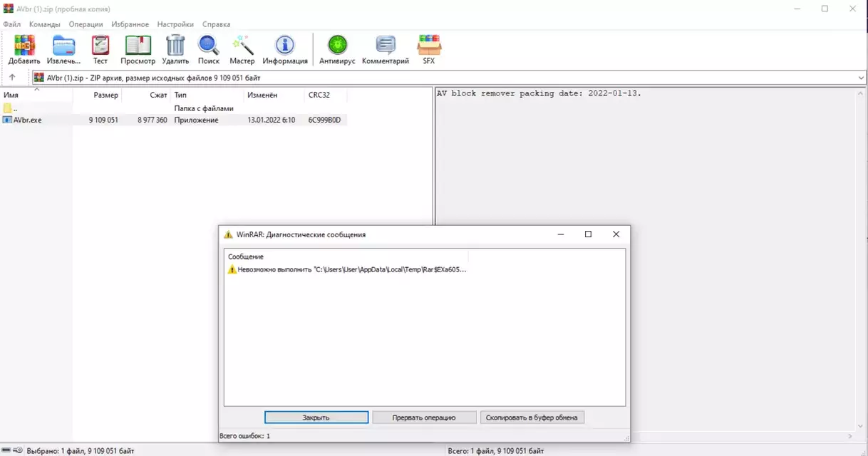Click 'Папка с файлами' type cell

click(204, 108)
